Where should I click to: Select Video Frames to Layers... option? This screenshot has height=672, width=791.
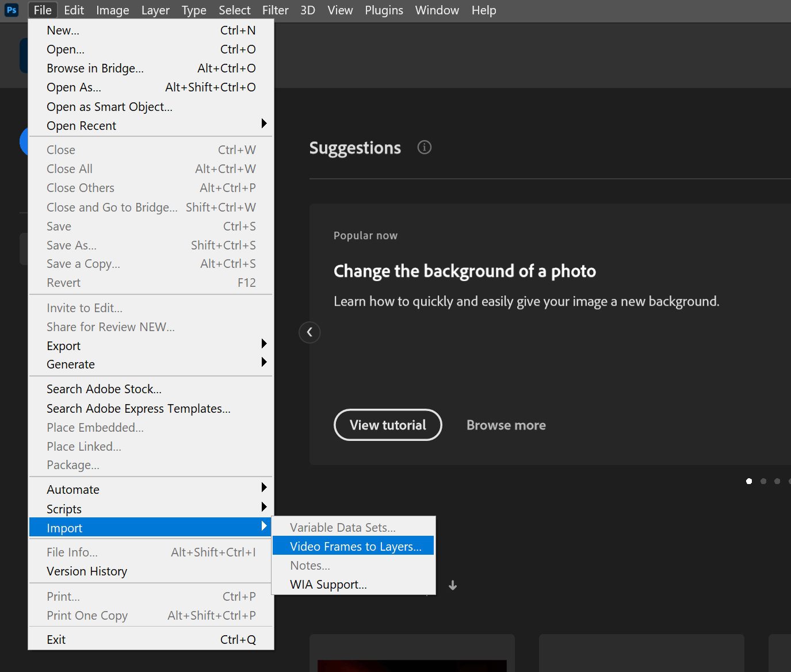tap(353, 546)
